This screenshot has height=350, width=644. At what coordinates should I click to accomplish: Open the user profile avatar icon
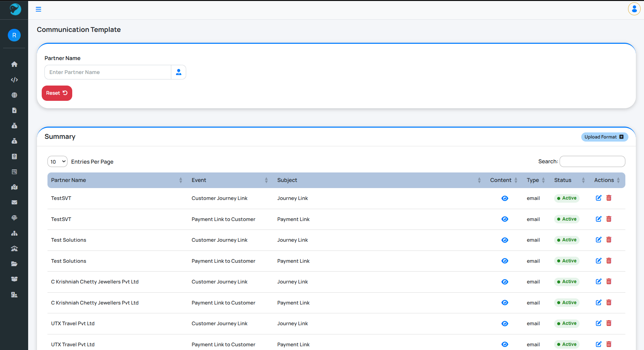point(634,9)
